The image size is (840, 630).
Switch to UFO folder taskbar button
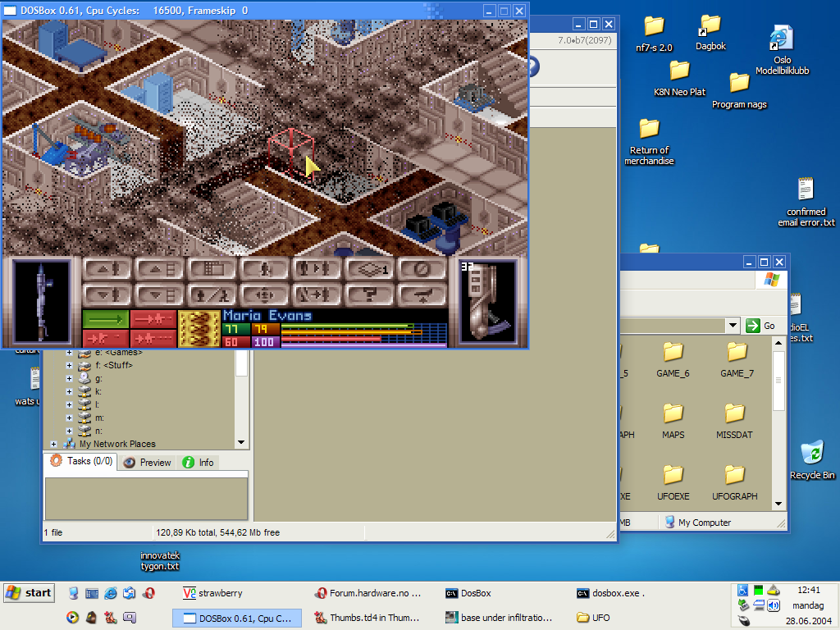click(594, 618)
